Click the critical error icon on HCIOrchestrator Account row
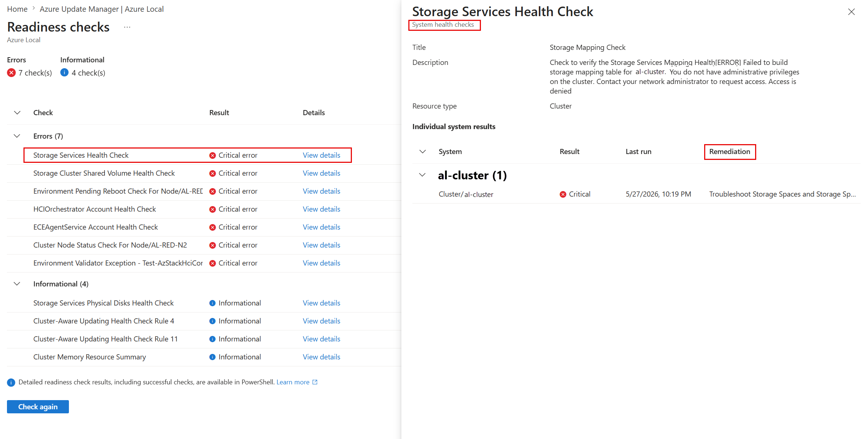 (213, 209)
